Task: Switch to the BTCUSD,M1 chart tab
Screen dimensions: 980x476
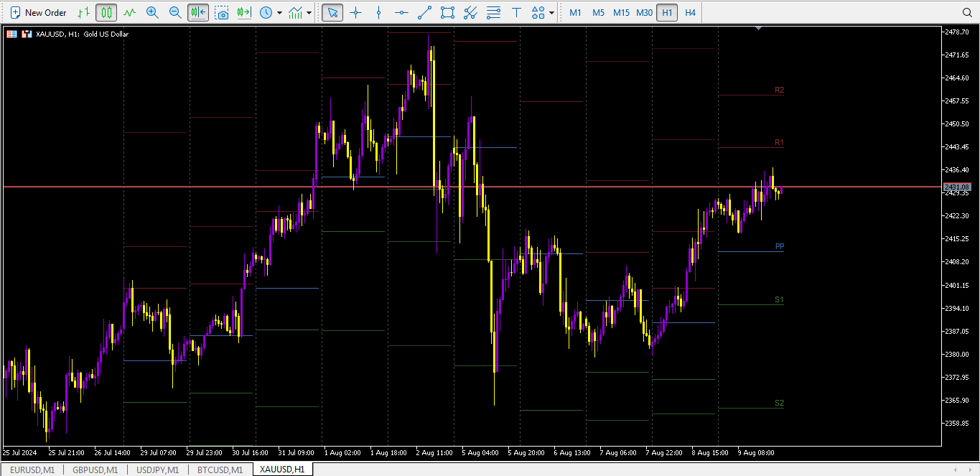Action: pyautogui.click(x=220, y=470)
